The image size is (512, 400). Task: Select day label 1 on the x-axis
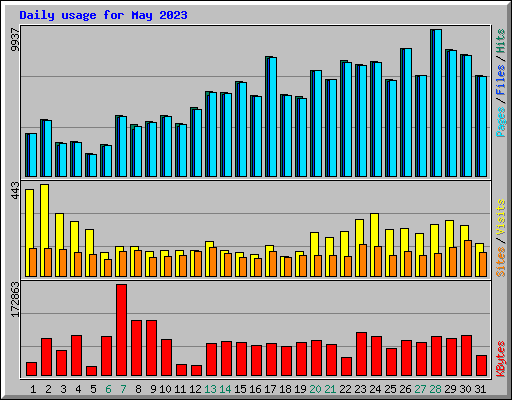tap(33, 389)
